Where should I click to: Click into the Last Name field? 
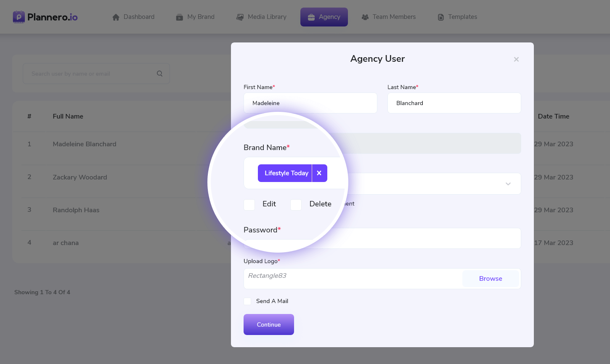pyautogui.click(x=454, y=103)
